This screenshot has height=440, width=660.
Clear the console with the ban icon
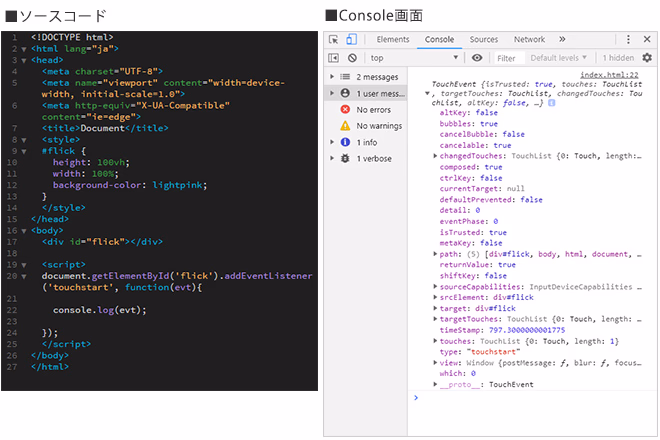tap(352, 58)
